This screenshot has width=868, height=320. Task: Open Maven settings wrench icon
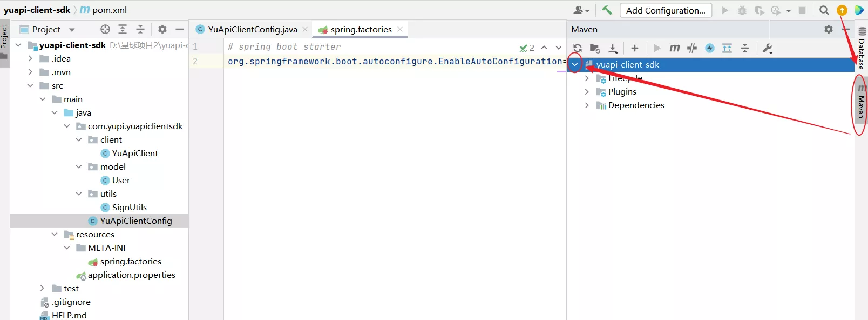[x=768, y=48]
